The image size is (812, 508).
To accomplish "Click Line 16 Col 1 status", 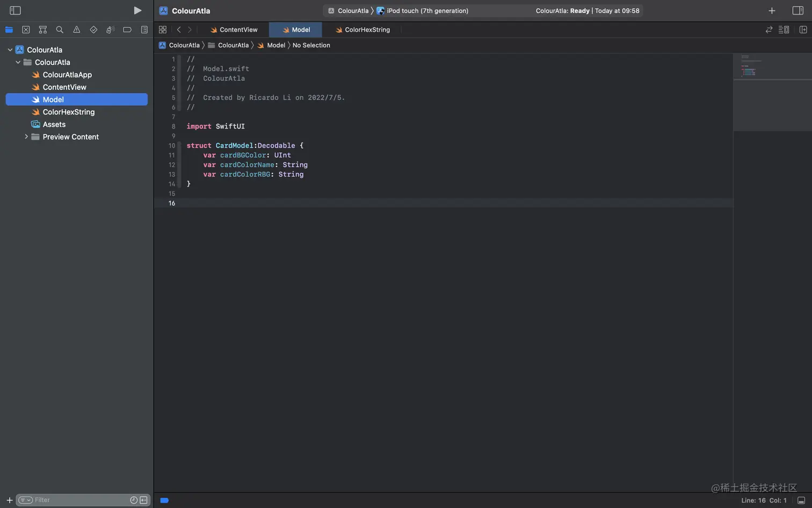I will tap(764, 500).
